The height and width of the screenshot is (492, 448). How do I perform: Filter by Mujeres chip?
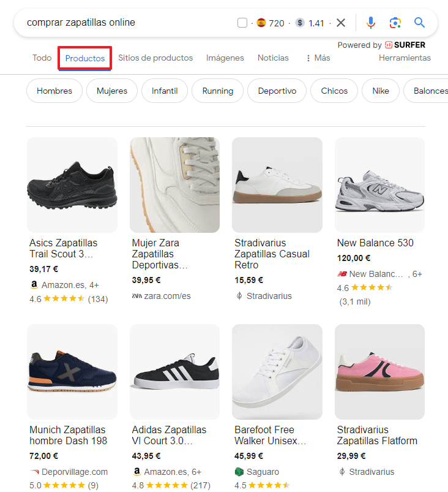(112, 91)
